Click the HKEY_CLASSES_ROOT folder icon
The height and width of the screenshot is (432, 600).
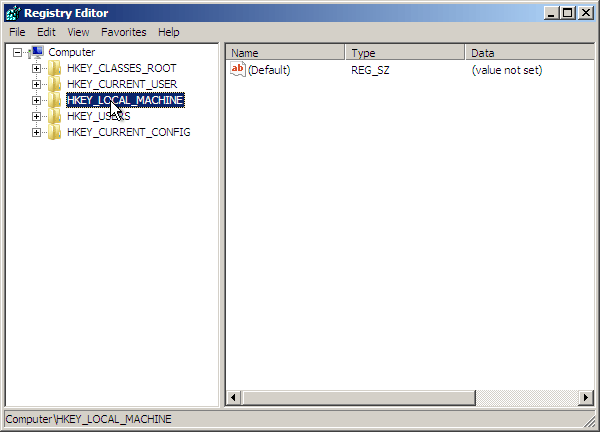click(54, 68)
